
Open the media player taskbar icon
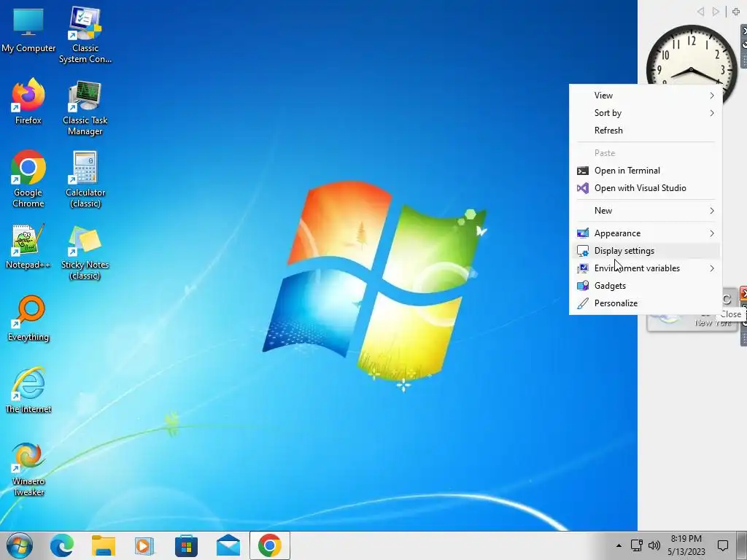[x=144, y=545]
